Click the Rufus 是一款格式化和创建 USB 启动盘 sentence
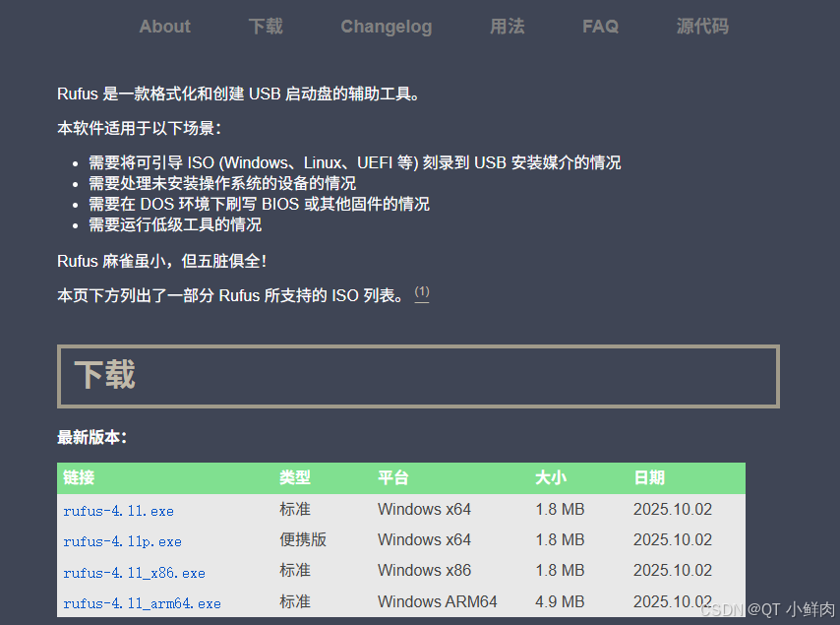Screen dimensions: 840x625 tap(238, 94)
